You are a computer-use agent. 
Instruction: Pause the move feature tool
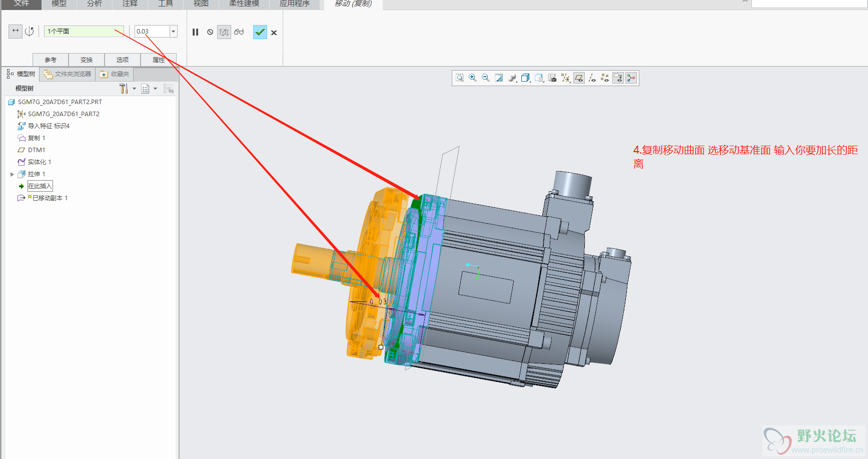point(196,32)
